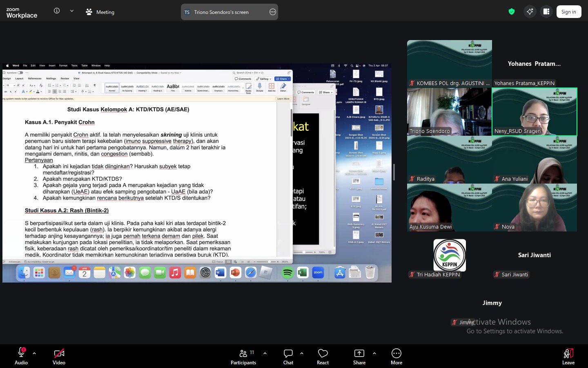Expand the Participants options chevron
Viewport: 588px width, 368px height.
(x=265, y=353)
